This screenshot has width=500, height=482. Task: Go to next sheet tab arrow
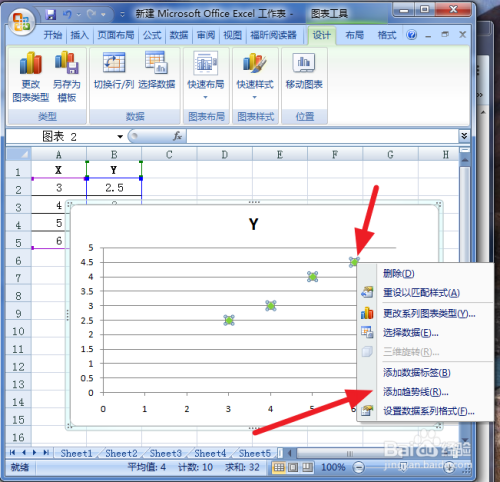click(x=34, y=453)
